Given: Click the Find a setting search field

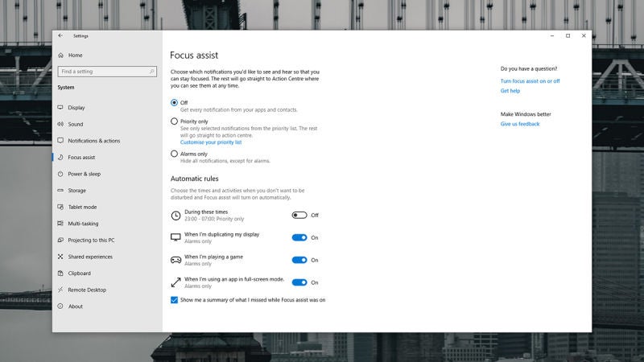Looking at the screenshot, I should click(x=101, y=72).
